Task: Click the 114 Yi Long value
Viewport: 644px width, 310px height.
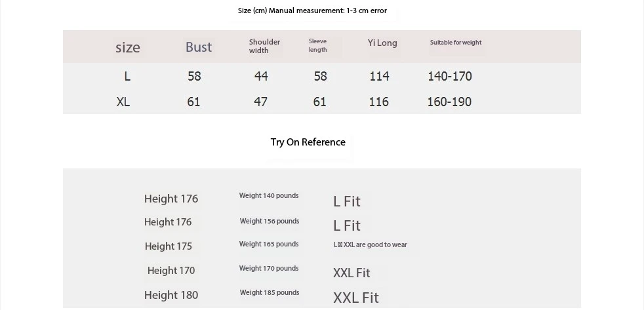Action: tap(380, 76)
